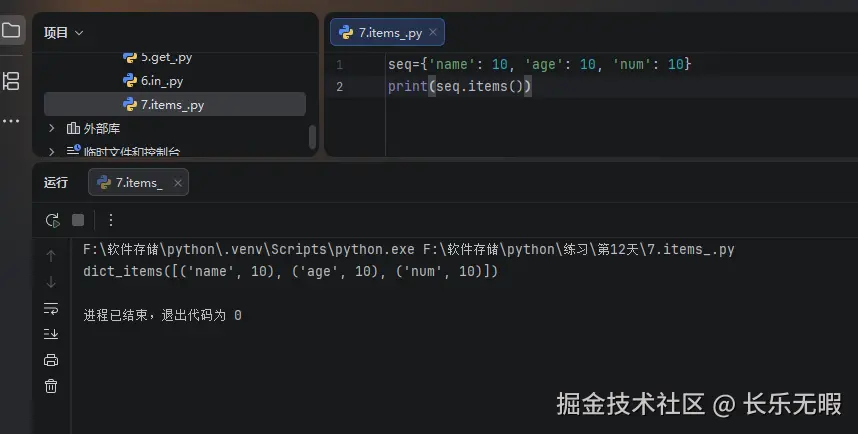Viewport: 858px width, 434px height.
Task: Click Python icon on the run tab
Action: pyautogui.click(x=104, y=183)
